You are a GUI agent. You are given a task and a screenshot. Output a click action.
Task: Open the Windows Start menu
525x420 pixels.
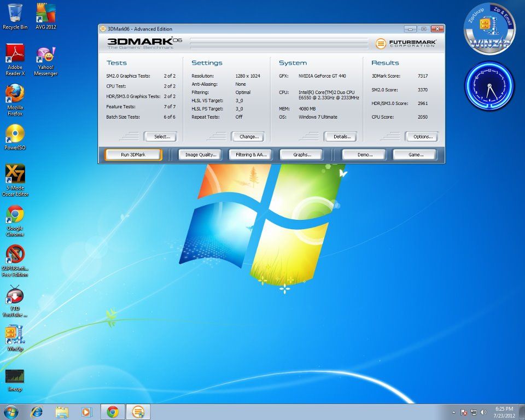[x=11, y=412]
